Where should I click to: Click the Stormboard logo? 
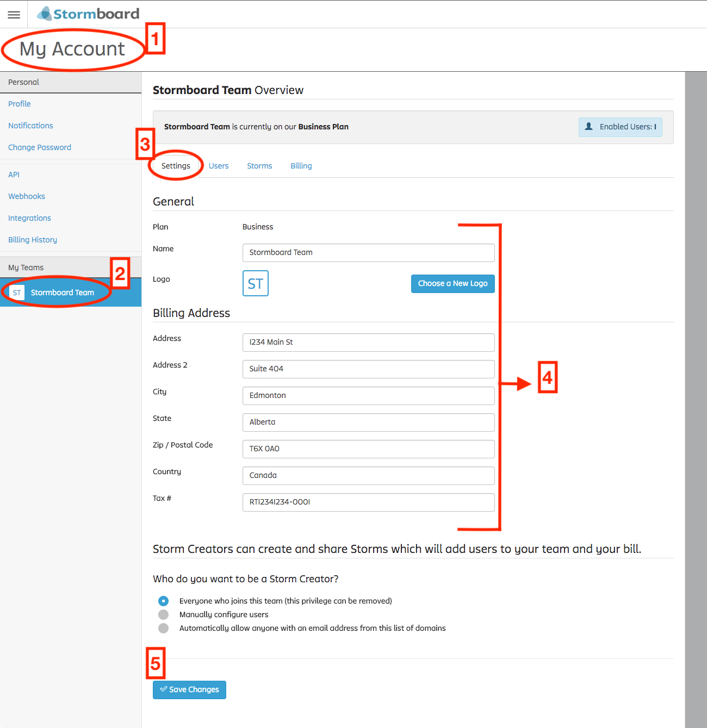[88, 14]
